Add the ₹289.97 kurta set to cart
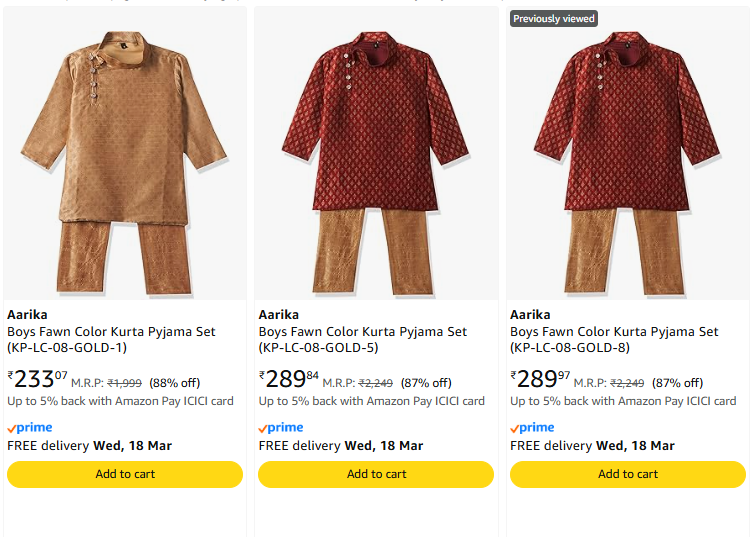The width and height of the screenshot is (750, 537). [x=628, y=474]
